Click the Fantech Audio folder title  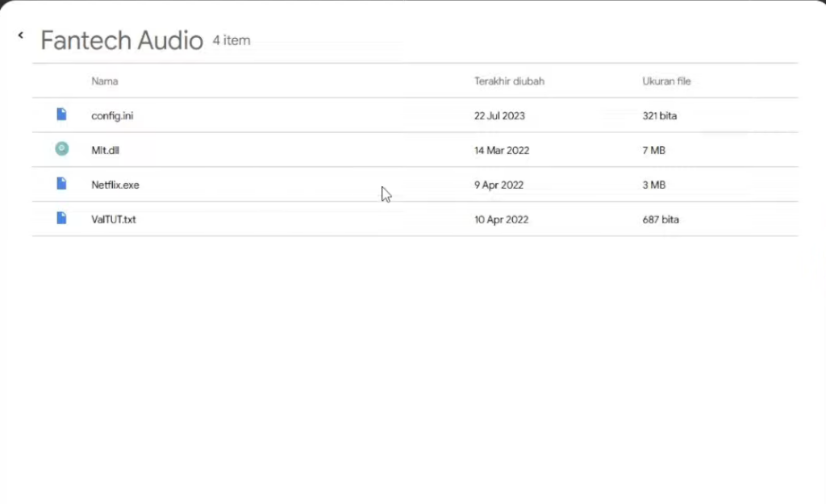point(122,40)
